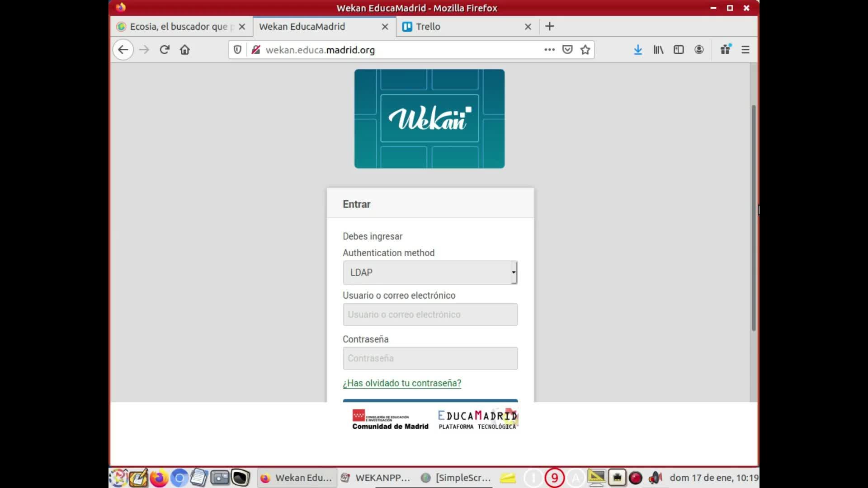
Task: Click the forgot password link
Action: coord(402,383)
